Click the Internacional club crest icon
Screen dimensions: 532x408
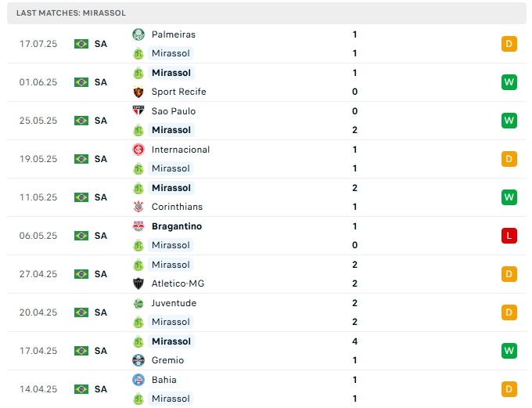click(x=138, y=150)
